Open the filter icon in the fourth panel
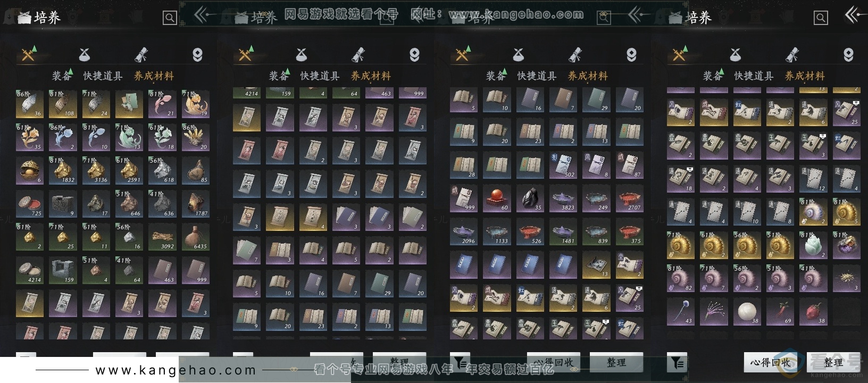 click(677, 362)
